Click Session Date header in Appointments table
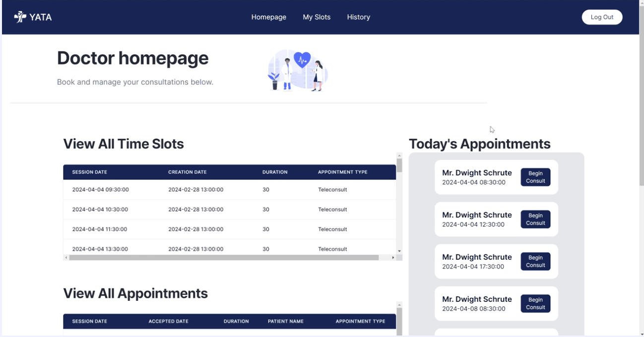644x337 pixels. (x=89, y=322)
